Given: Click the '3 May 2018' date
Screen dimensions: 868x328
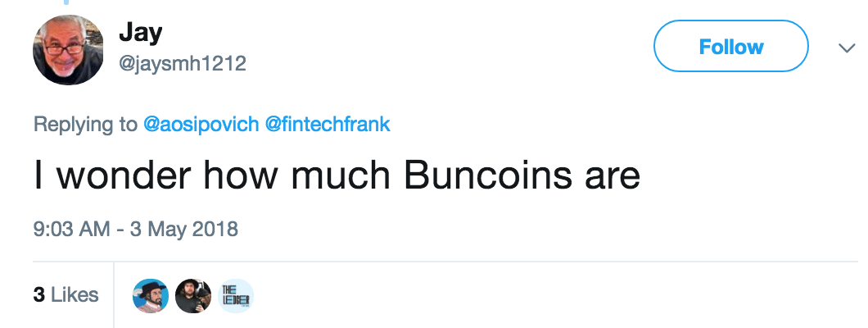Looking at the screenshot, I should tap(185, 228).
